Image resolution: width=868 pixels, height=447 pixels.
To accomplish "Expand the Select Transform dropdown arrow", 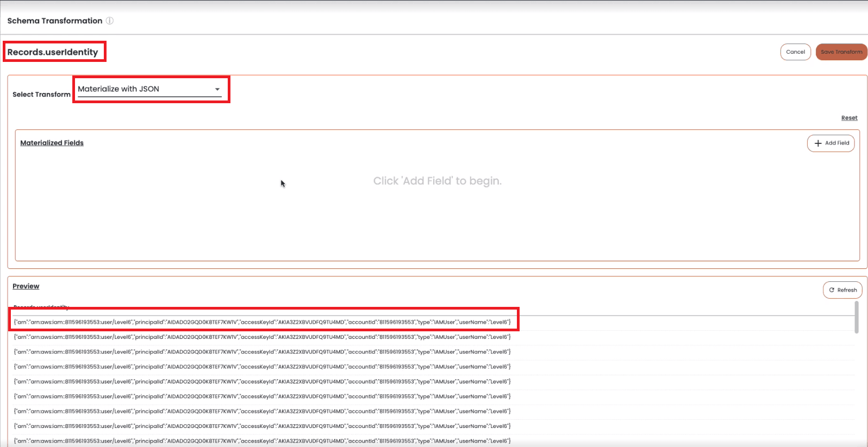I will pyautogui.click(x=217, y=89).
